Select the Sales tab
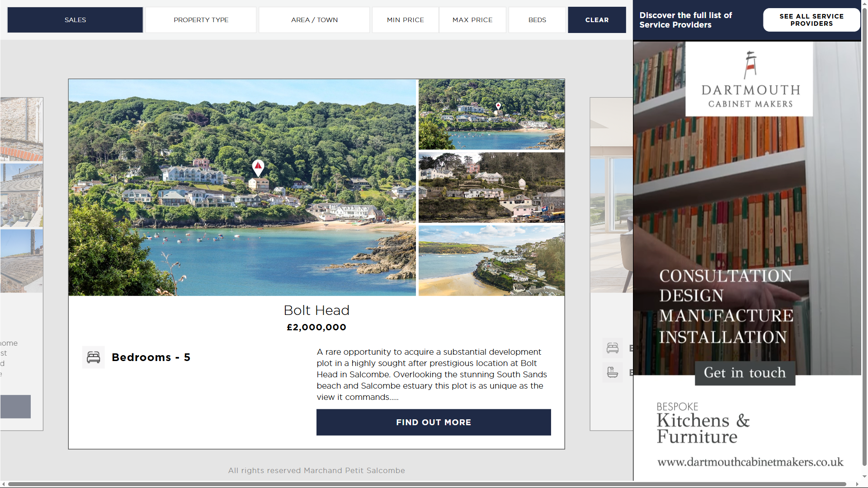This screenshot has width=868, height=488. pos(75,20)
